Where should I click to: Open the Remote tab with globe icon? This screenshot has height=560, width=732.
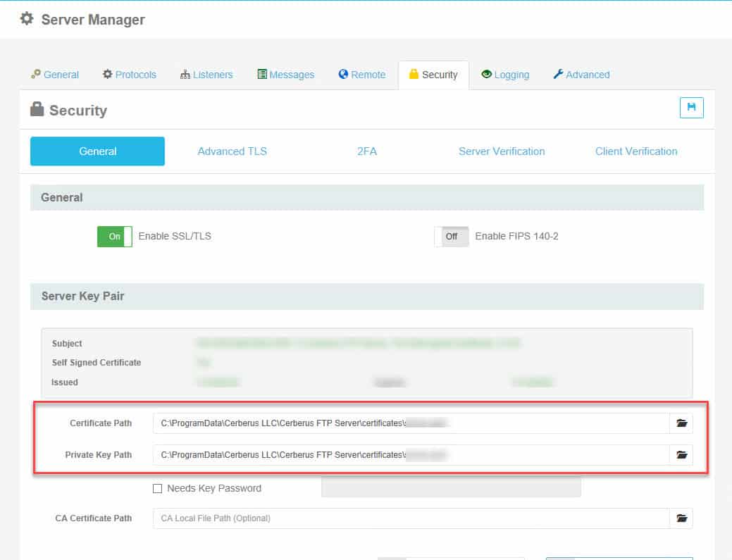click(x=361, y=75)
